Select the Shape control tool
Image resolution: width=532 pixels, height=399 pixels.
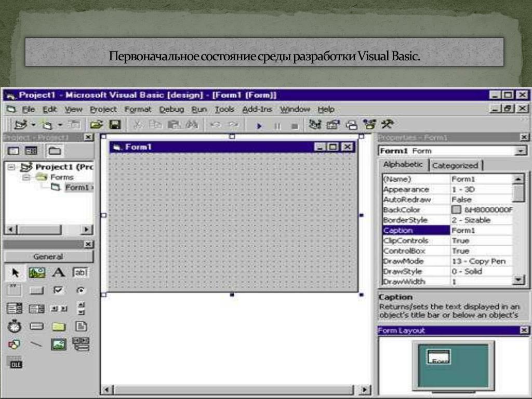[14, 344]
